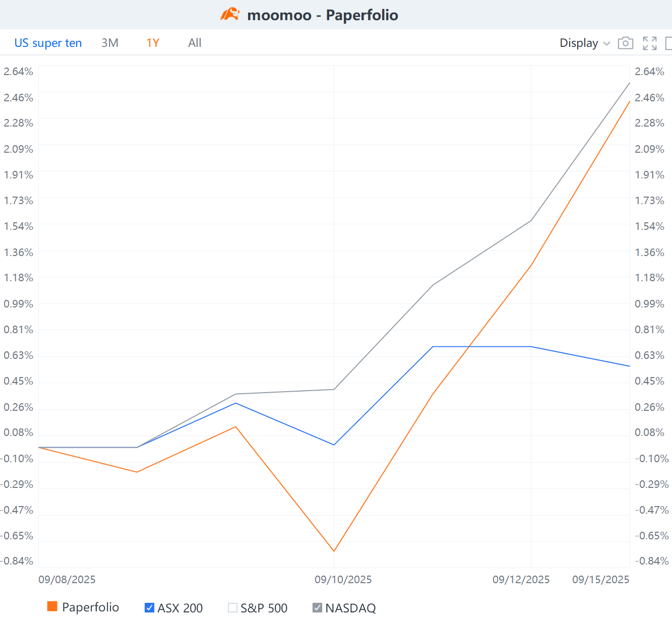Click the Paperfolio line's lowest point
The image size is (672, 623).
click(x=334, y=551)
